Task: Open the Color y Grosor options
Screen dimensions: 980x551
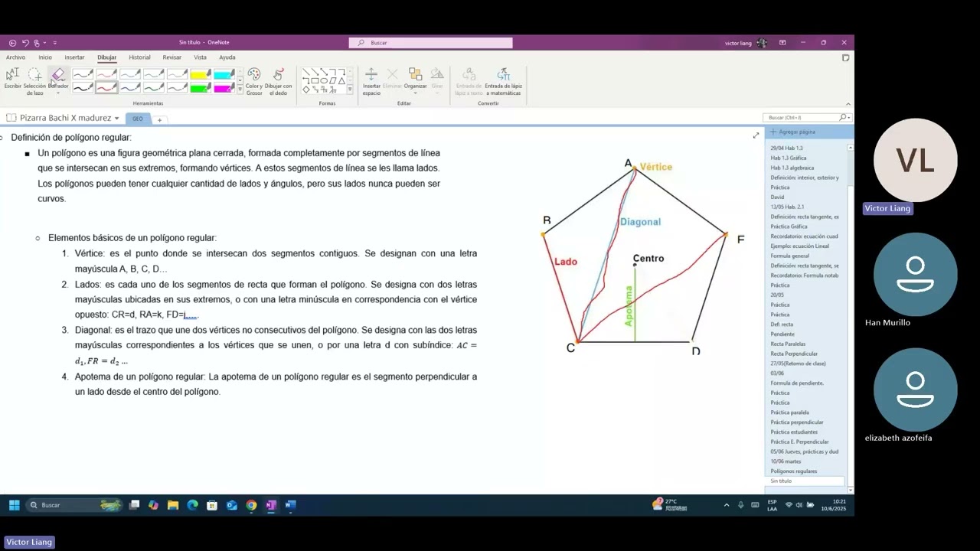Action: click(x=254, y=81)
